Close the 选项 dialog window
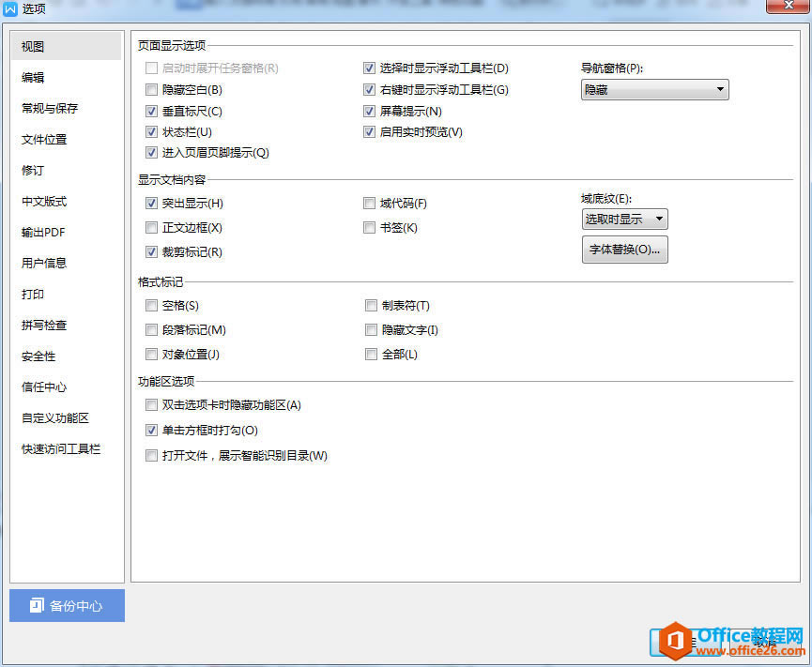Screen dimensions: 812x667 pos(789,6)
